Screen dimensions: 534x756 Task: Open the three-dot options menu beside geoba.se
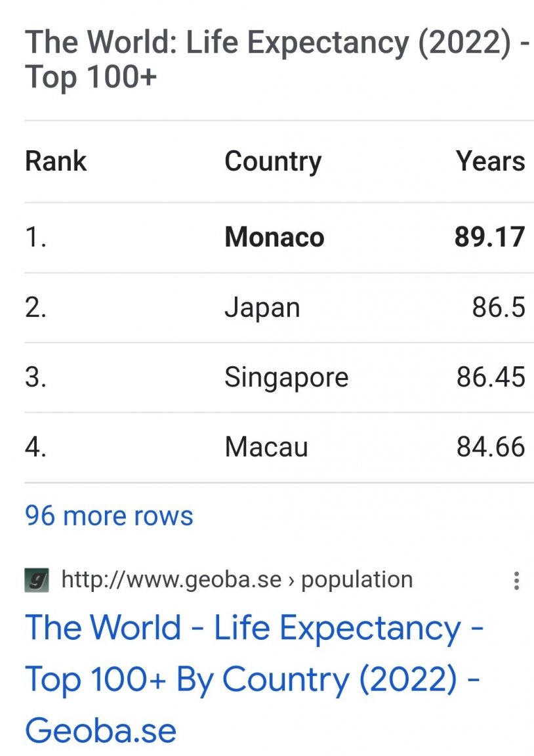[516, 581]
